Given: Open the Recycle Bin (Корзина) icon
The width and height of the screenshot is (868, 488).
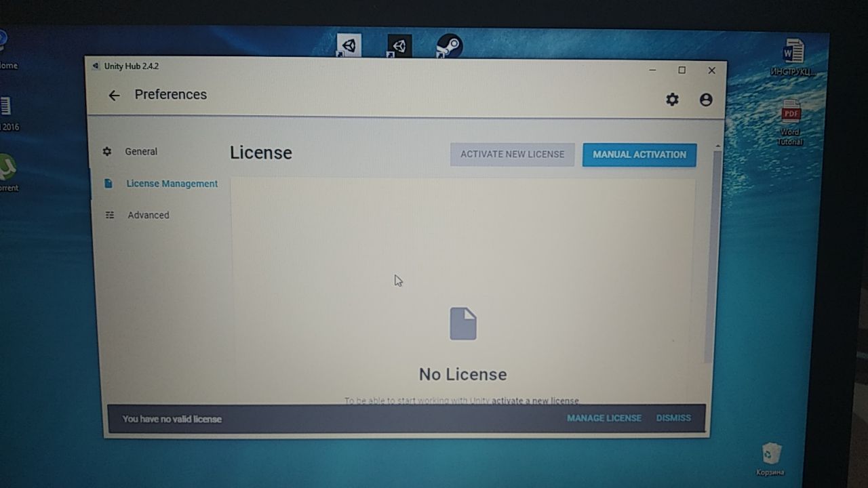Looking at the screenshot, I should coord(771,458).
